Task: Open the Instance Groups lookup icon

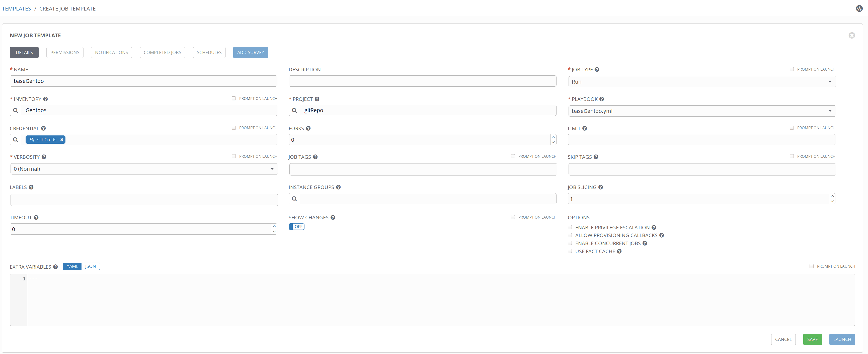Action: tap(294, 199)
